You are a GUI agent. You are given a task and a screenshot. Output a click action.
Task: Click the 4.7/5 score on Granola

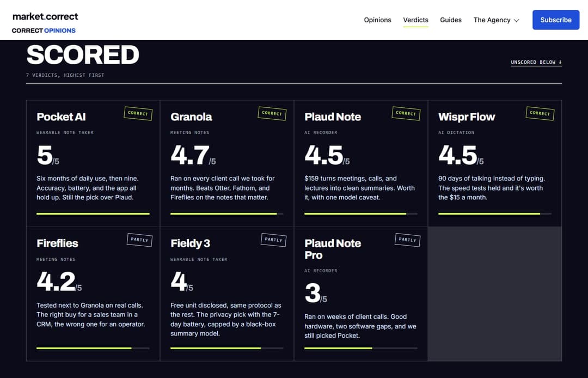tap(193, 155)
